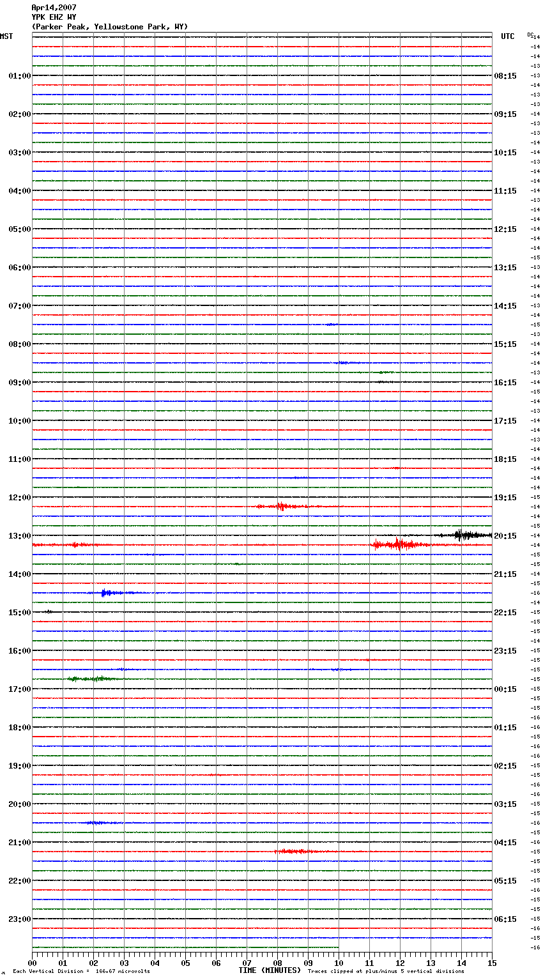
Task: Click minute 08 on the bottom axis
Action: click(277, 963)
